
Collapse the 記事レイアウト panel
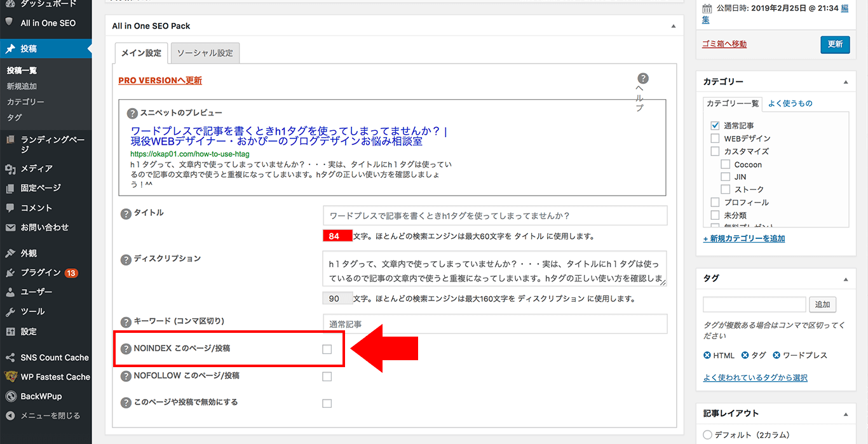845,414
